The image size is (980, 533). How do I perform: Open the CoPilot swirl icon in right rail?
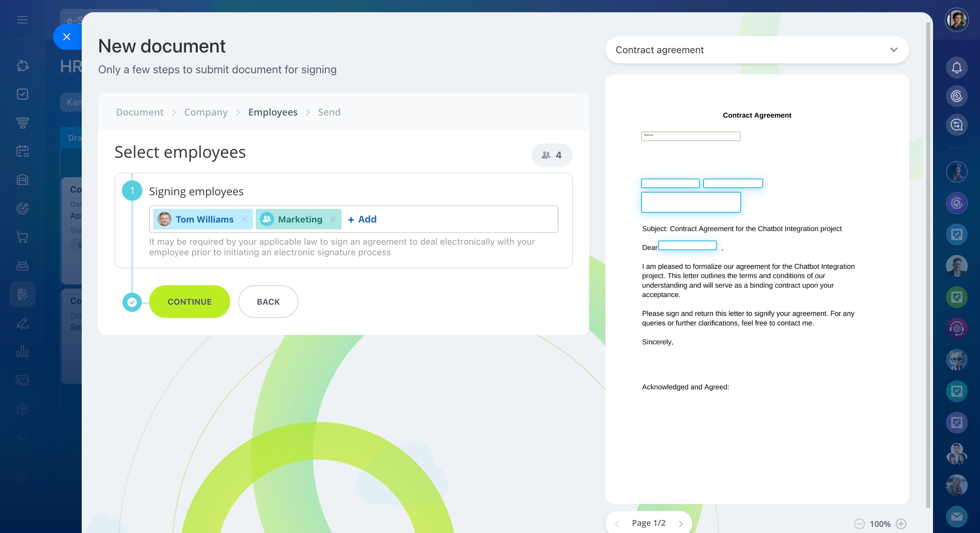(x=957, y=96)
